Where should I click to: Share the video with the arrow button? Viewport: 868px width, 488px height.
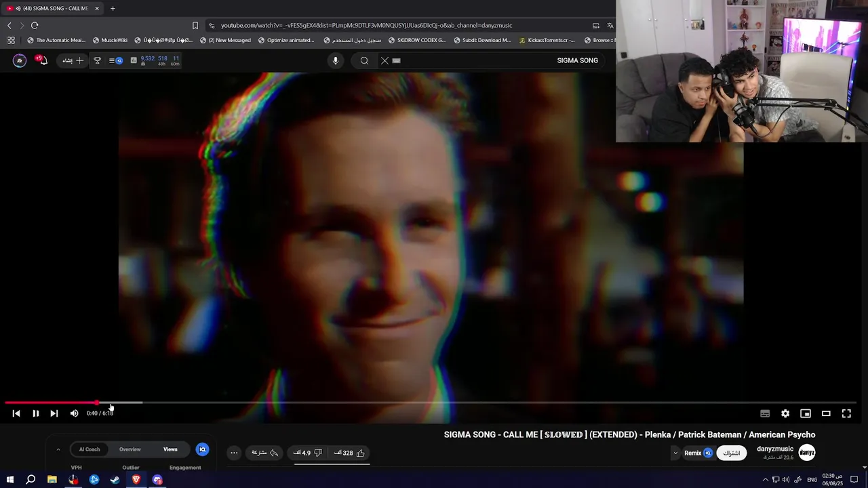click(x=265, y=453)
